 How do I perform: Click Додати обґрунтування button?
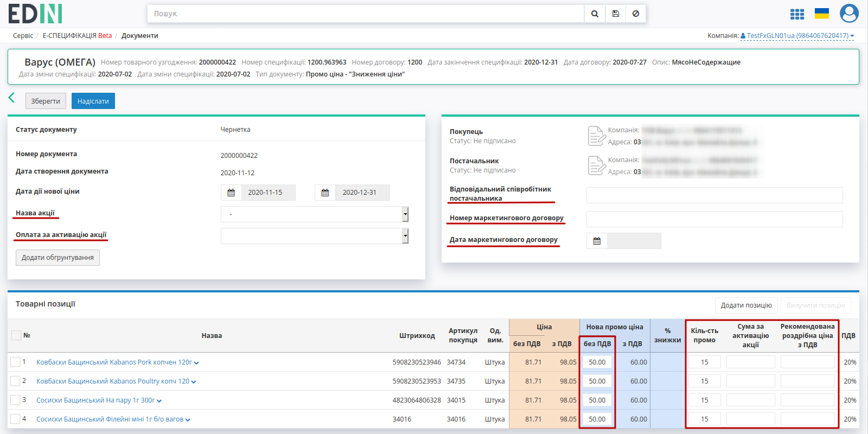coord(58,258)
